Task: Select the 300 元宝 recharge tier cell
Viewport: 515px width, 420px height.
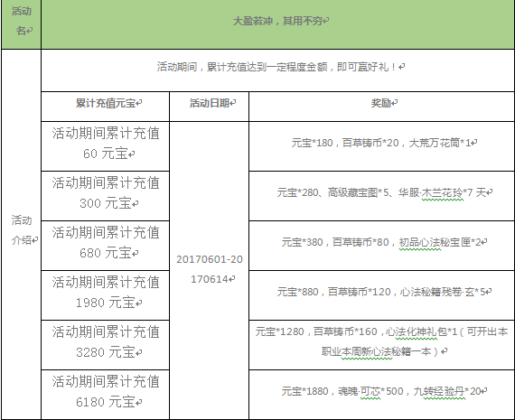Action: click(x=106, y=196)
